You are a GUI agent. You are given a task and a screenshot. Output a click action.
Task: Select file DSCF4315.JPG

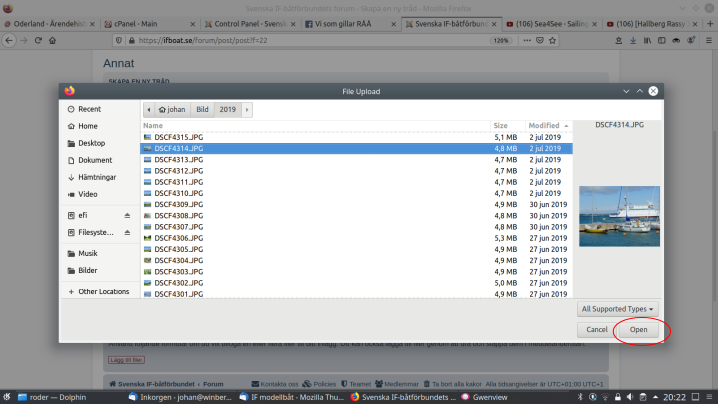pos(356,137)
